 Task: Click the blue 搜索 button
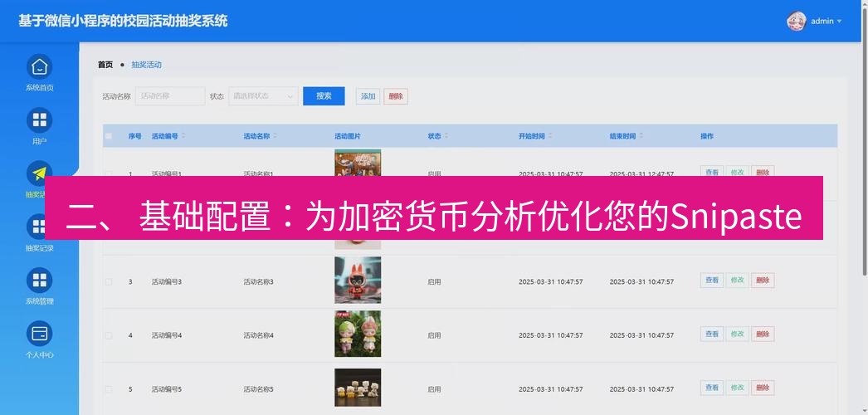coord(324,96)
